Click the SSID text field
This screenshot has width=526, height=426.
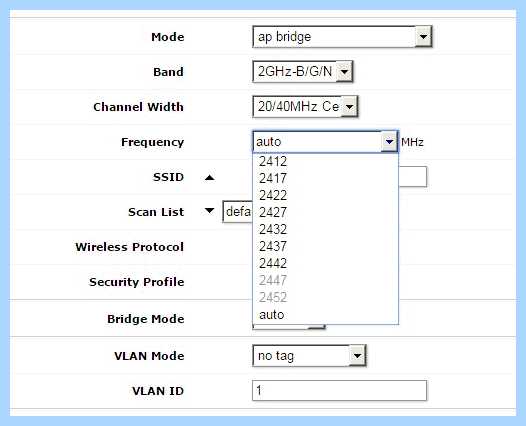tap(413, 177)
